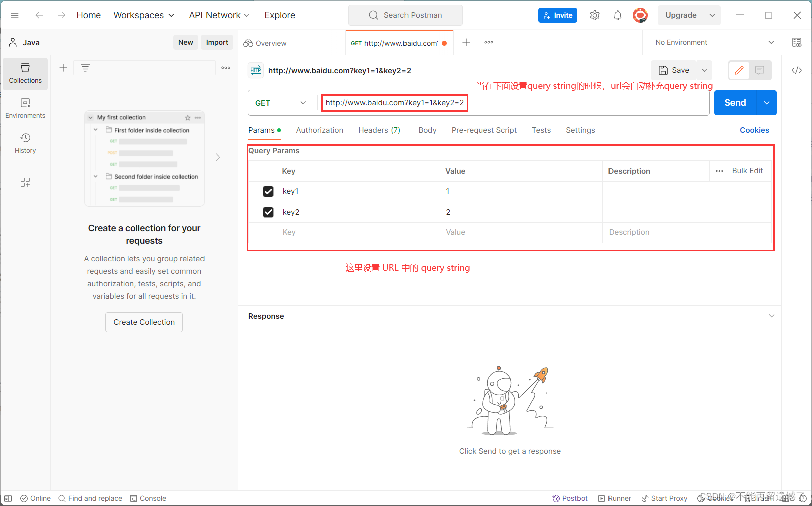
Task: Click the Import button
Action: coord(217,42)
